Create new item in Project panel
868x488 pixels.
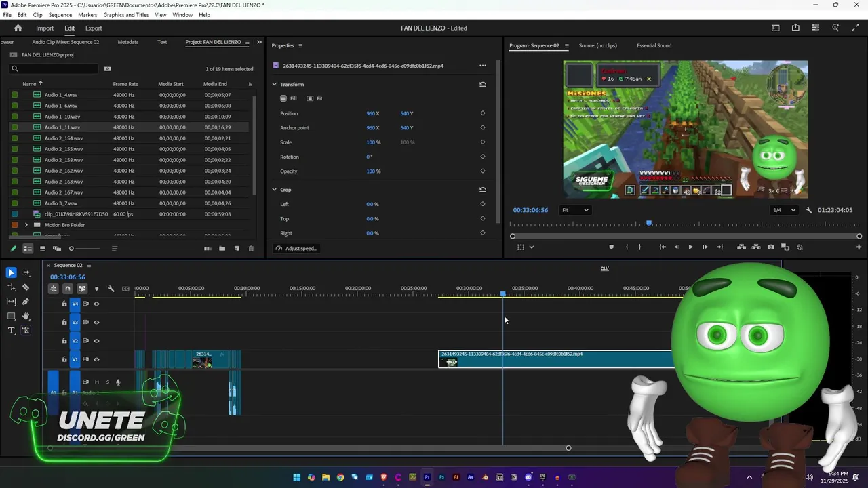(237, 249)
